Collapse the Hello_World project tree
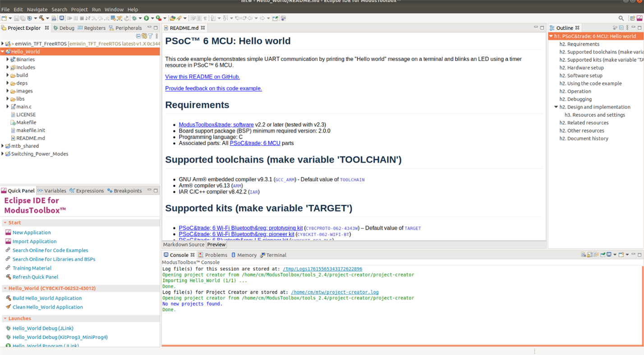Viewport: 644px width, 355px height. [x=3, y=52]
